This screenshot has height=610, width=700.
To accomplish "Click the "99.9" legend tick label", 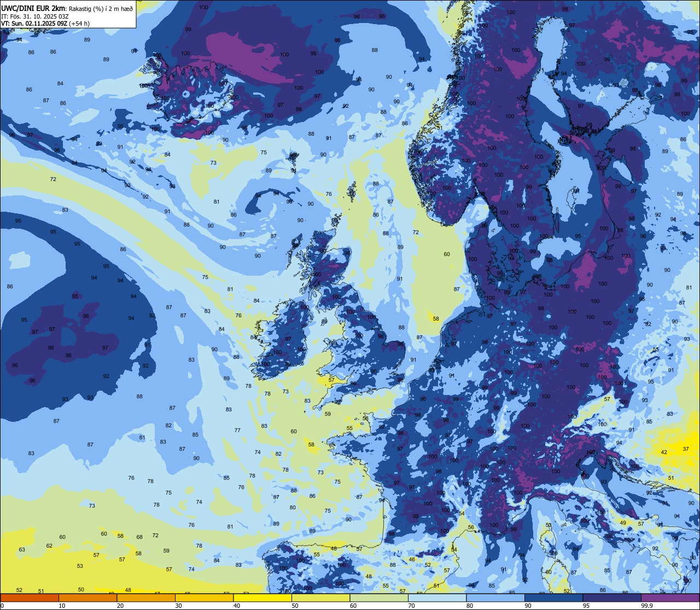I will click(647, 606).
